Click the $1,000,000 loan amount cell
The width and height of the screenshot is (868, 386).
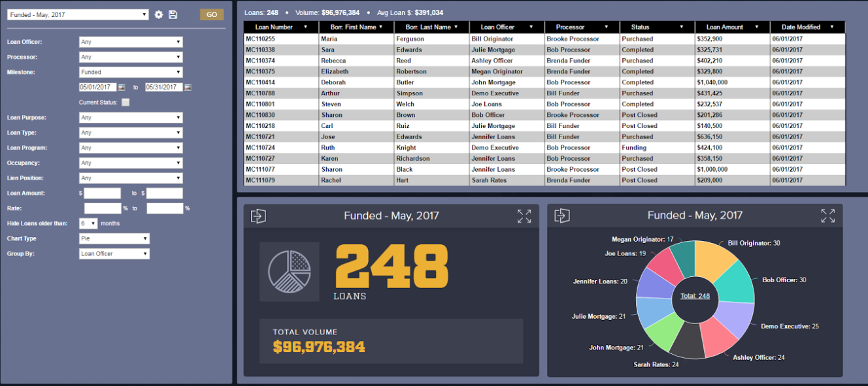(733, 169)
